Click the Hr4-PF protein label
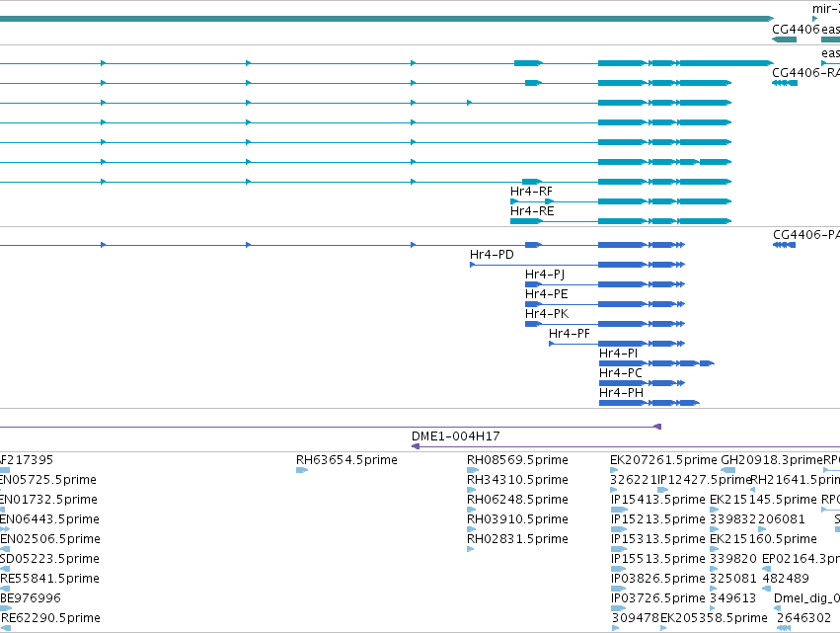Image resolution: width=840 pixels, height=633 pixels. 569,334
